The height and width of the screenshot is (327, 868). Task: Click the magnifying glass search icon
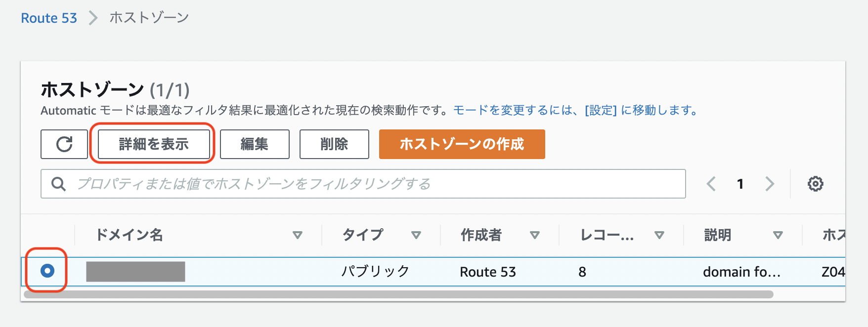click(x=58, y=184)
